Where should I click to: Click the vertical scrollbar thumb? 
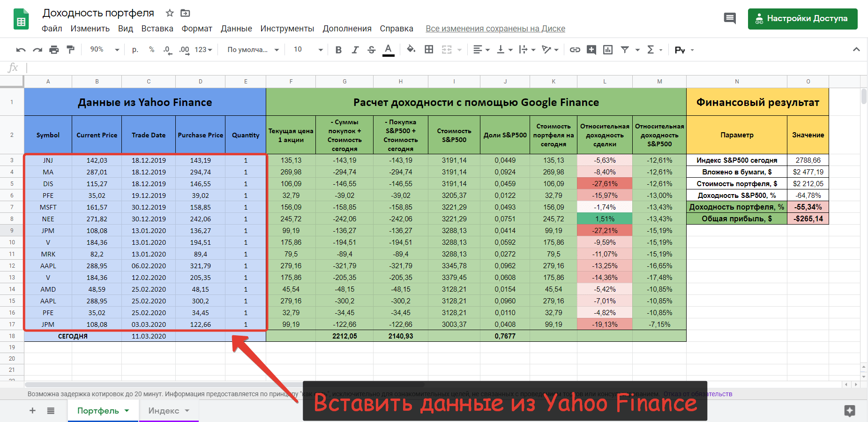864,96
